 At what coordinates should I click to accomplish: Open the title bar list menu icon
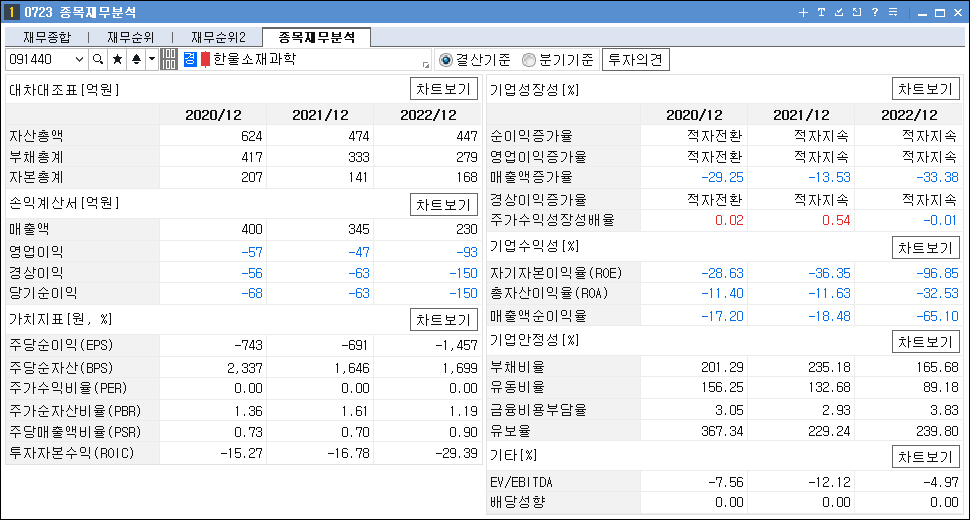[x=893, y=12]
